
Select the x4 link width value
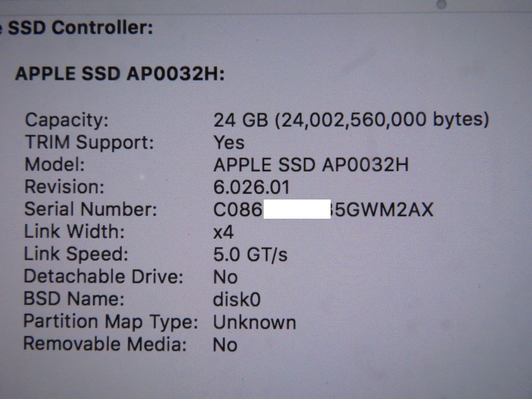tap(223, 232)
